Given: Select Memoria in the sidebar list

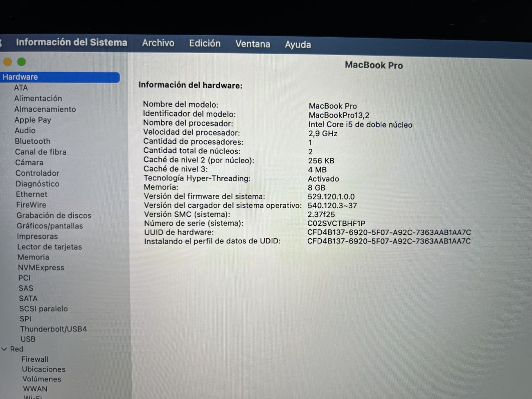Looking at the screenshot, I should [33, 257].
